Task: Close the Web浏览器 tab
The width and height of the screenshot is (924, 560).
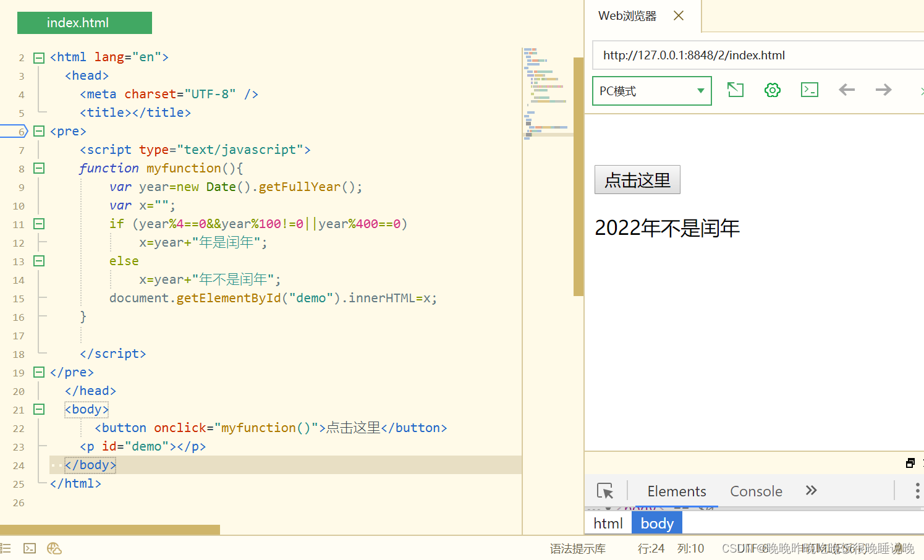Action: [679, 15]
